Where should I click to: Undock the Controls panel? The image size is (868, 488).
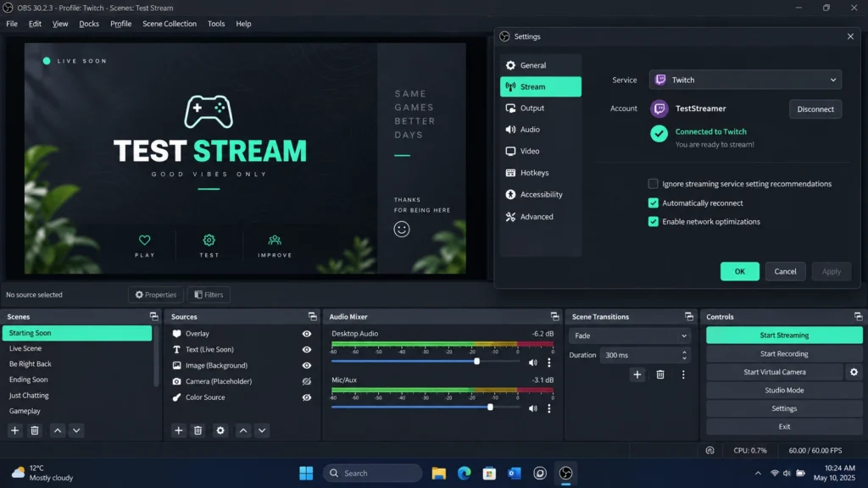(858, 317)
